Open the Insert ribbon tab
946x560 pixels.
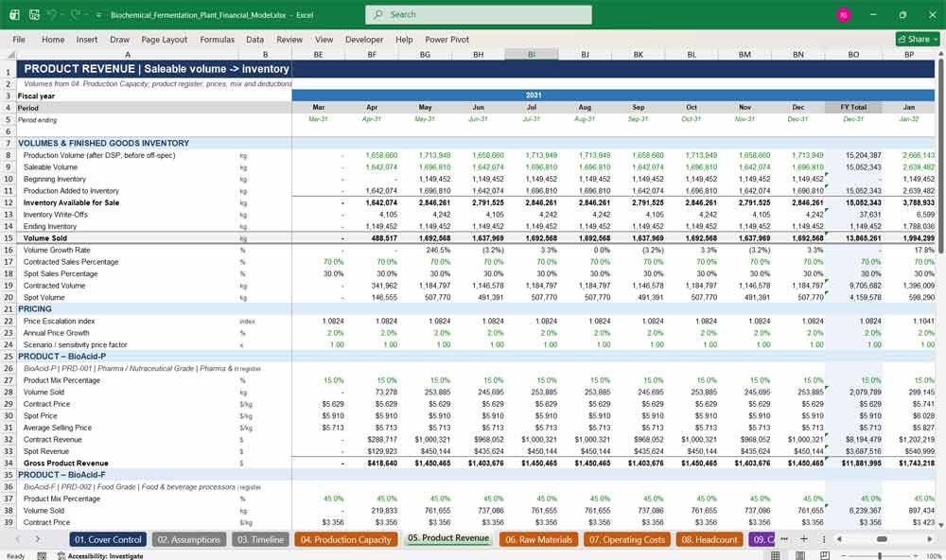click(87, 39)
